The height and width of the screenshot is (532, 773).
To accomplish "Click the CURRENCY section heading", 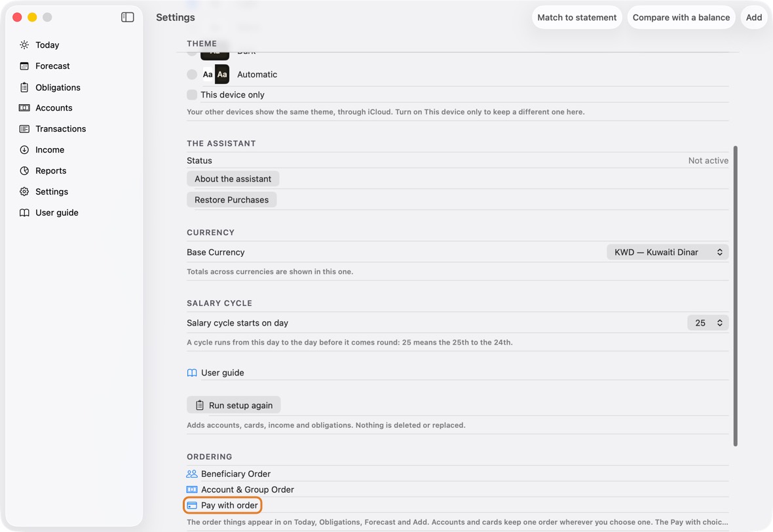I will (210, 232).
